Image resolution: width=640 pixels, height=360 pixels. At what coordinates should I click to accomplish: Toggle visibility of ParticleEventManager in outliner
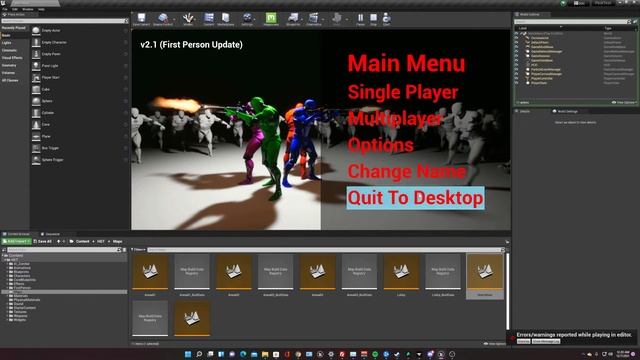516,69
